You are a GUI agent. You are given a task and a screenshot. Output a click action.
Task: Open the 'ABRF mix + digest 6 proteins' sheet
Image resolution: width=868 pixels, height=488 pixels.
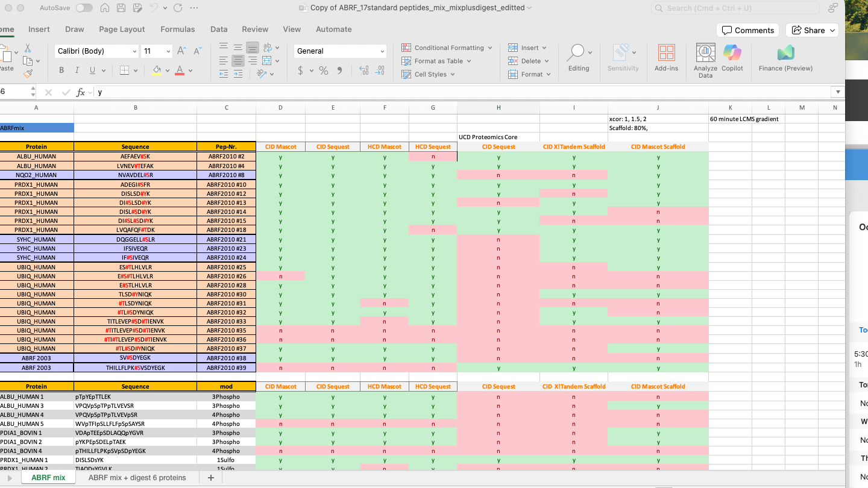click(x=137, y=478)
